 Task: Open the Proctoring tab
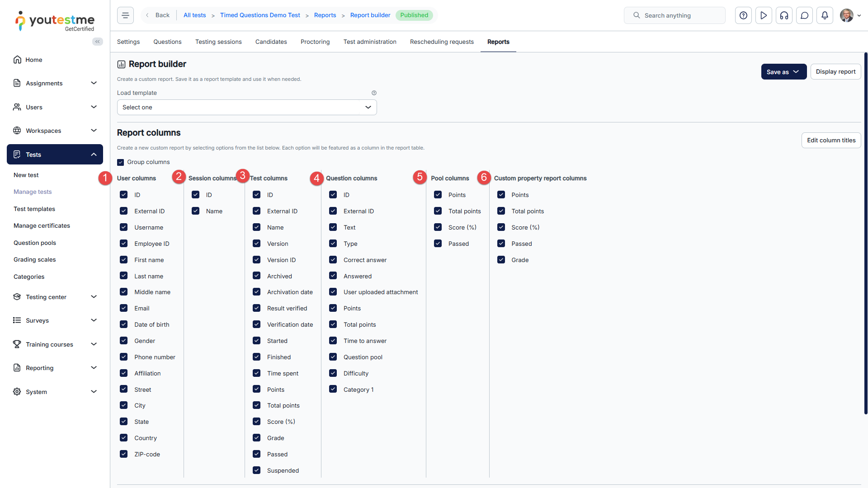(315, 42)
